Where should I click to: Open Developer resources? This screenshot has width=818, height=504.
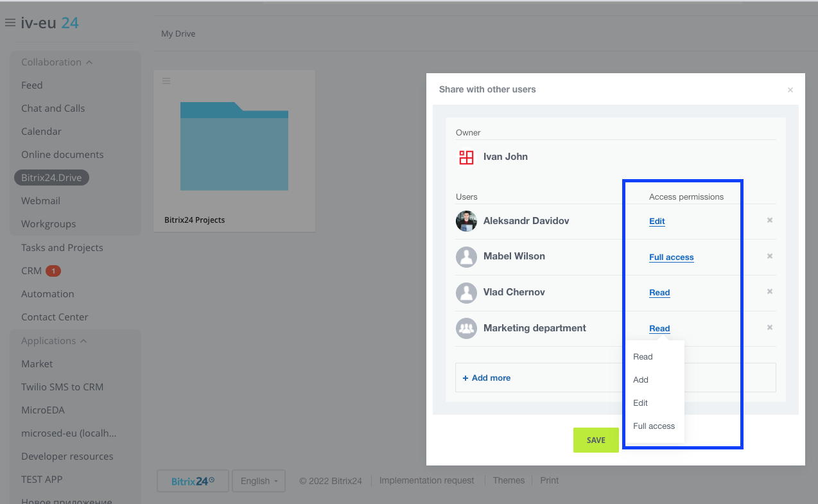point(67,456)
